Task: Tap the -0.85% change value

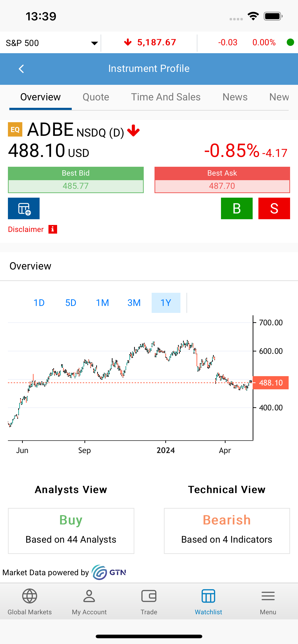Action: 232,150
